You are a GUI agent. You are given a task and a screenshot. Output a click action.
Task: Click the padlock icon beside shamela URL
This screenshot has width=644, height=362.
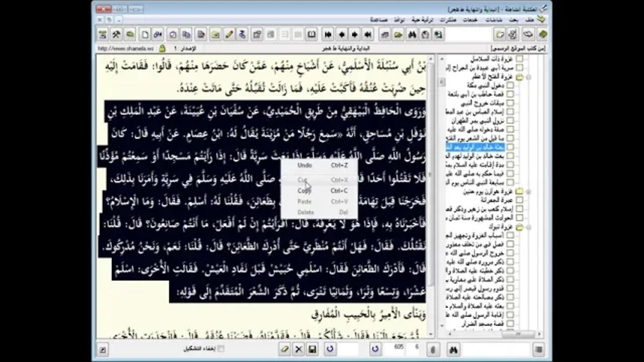[162, 49]
